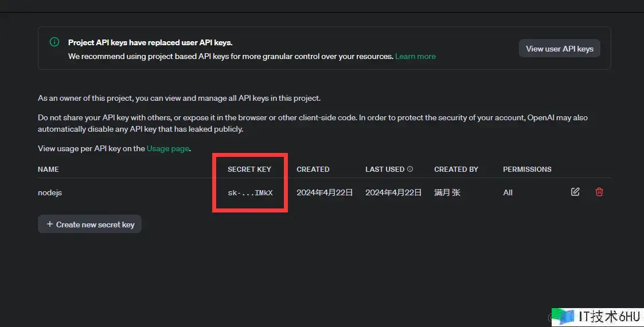Click the info icon beside LAST USED
Viewport: 644px width, 327px height.
tap(410, 169)
